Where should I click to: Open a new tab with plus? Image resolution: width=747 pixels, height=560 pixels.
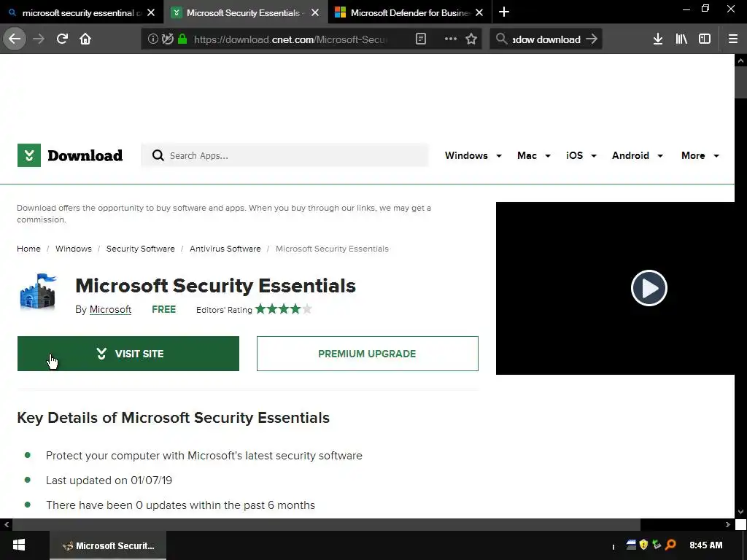pos(503,12)
